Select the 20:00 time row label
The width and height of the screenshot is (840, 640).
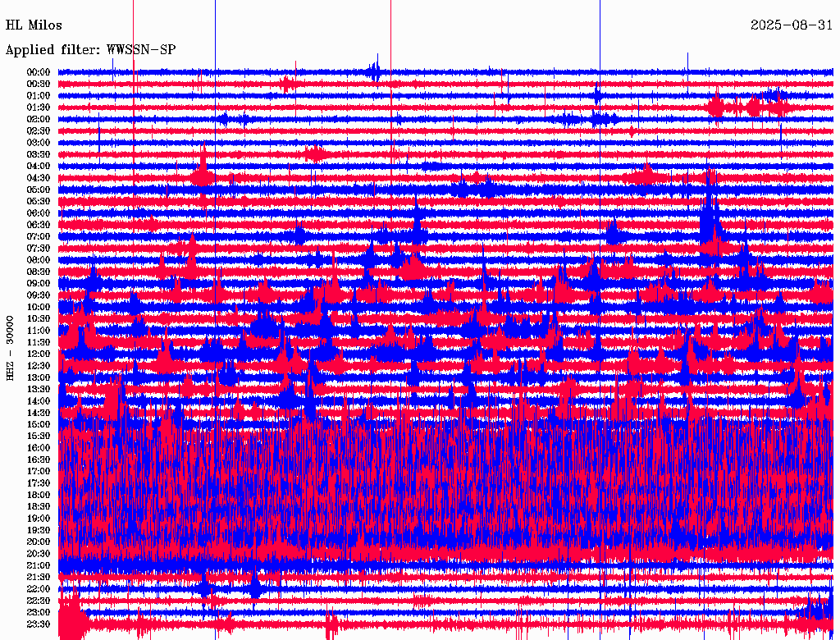pos(39,542)
